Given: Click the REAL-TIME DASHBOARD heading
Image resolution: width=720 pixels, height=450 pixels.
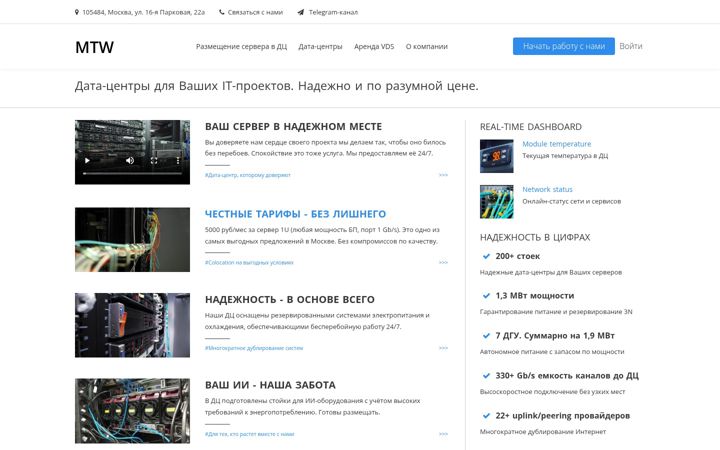Looking at the screenshot, I should pos(531,127).
